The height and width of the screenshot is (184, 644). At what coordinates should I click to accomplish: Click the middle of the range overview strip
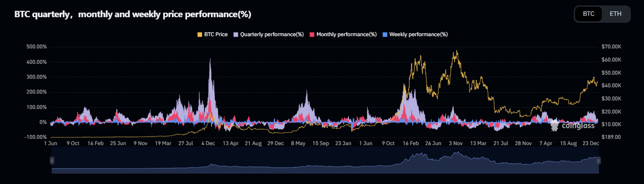tap(325, 164)
